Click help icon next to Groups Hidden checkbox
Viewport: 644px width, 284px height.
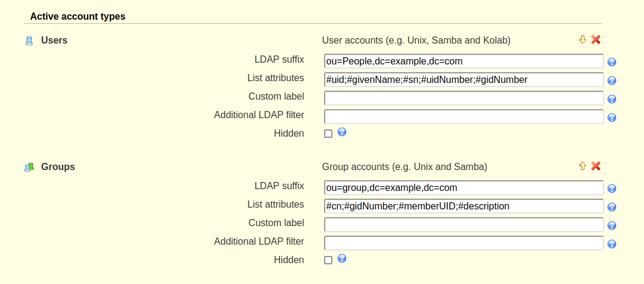pos(342,259)
